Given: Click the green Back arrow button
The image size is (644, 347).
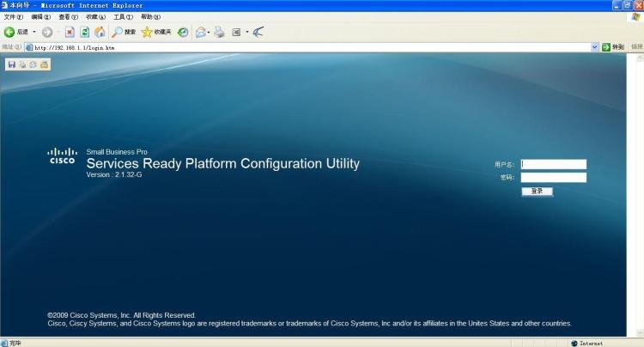Looking at the screenshot, I should [9, 32].
